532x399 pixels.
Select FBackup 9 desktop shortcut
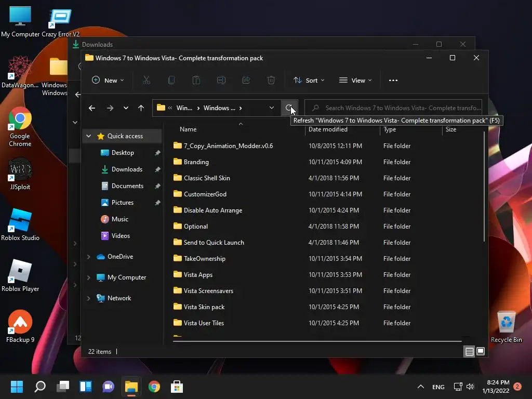[x=20, y=326]
